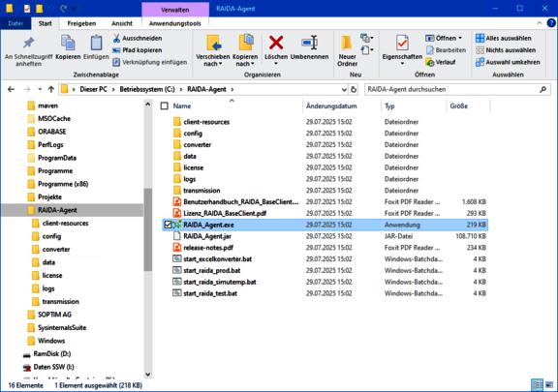The image size is (558, 392).
Task: Open the Datei menu tab
Action: point(15,23)
